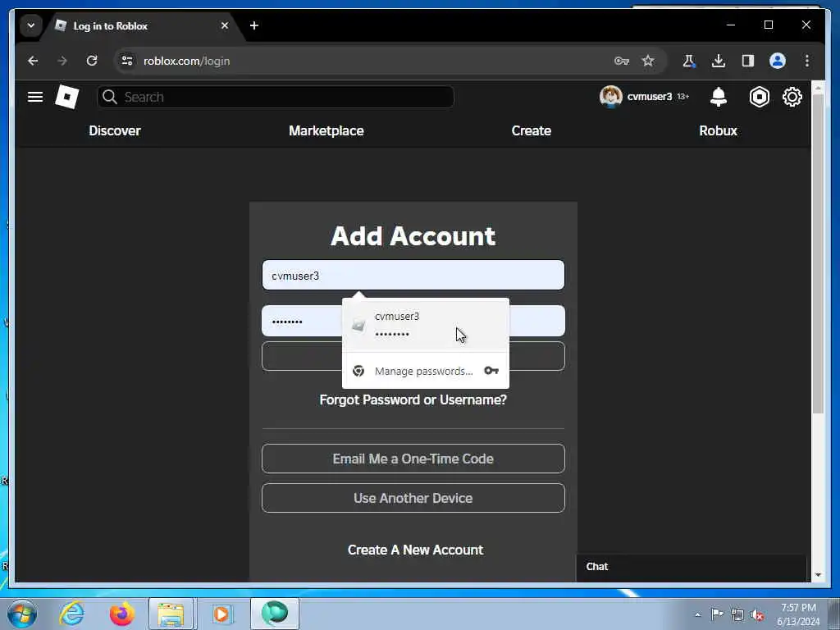Screen dimensions: 840x630
Task: Click the page vertical scrollbar thumb
Action: point(818,254)
